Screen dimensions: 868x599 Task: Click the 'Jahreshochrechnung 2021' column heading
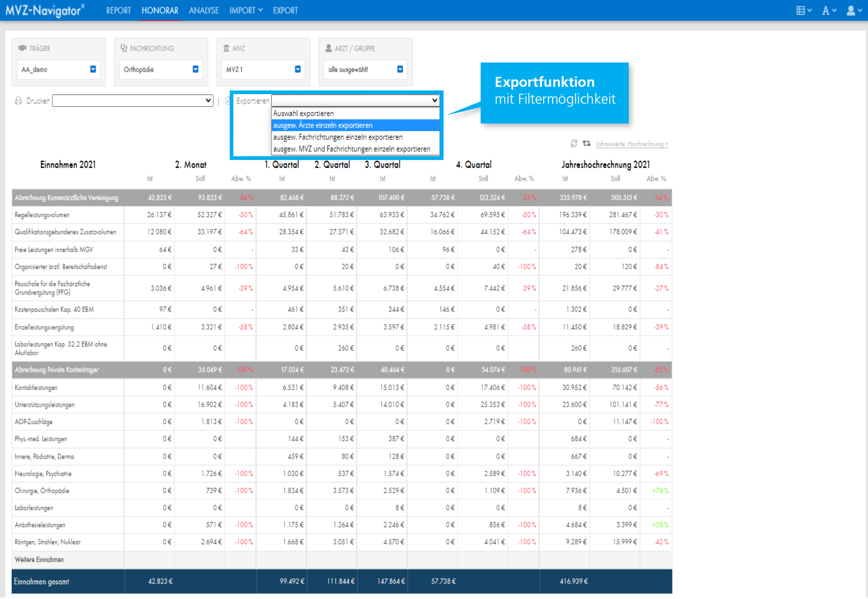coord(606,165)
